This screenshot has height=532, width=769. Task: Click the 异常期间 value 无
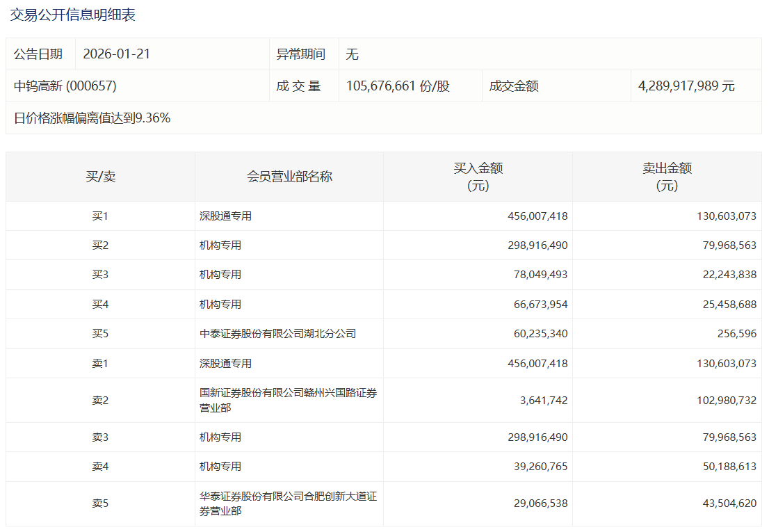tap(352, 54)
